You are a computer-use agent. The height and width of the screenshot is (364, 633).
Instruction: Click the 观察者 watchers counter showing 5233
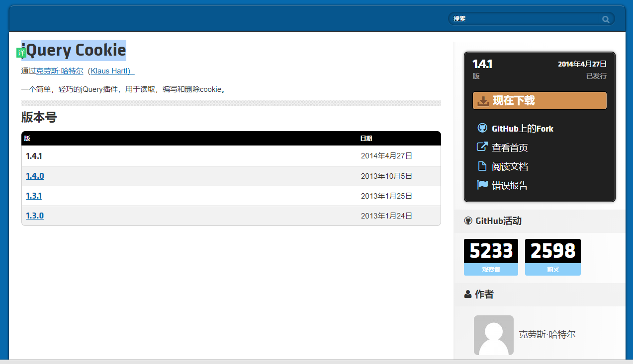(491, 257)
